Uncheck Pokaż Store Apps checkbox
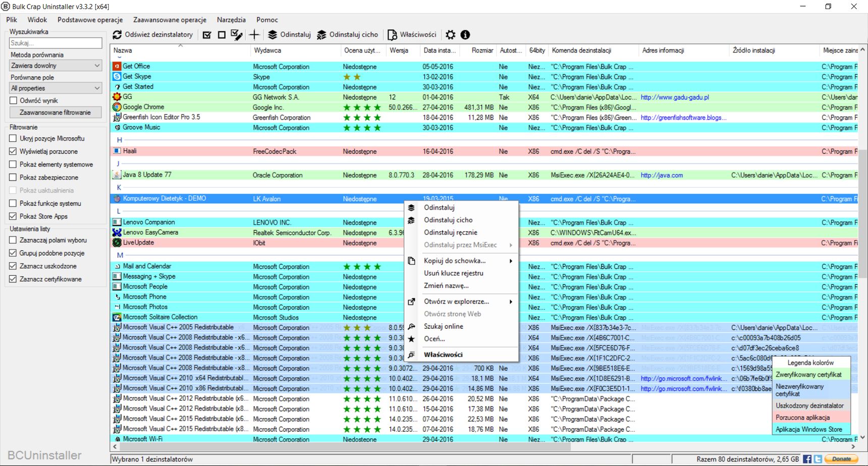The width and height of the screenshot is (868, 466). pyautogui.click(x=13, y=216)
